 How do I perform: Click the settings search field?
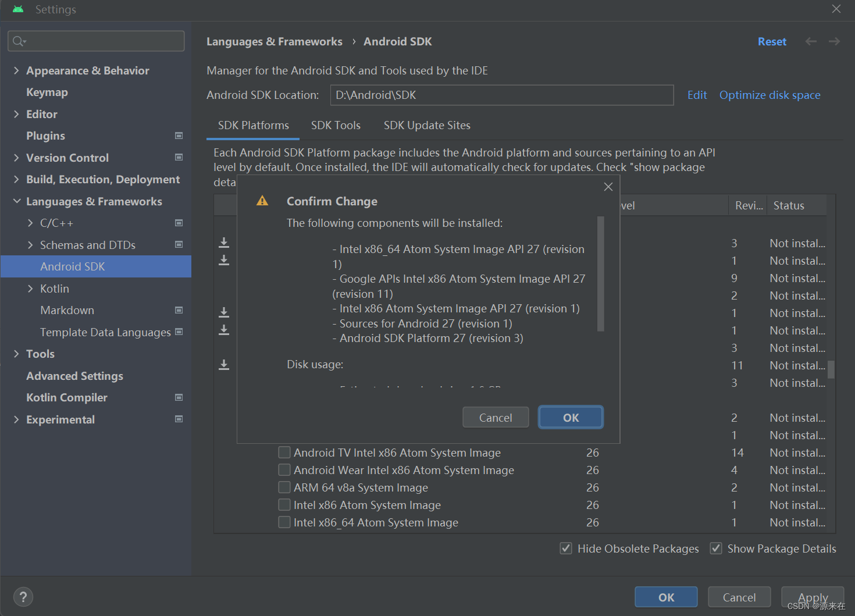(x=96, y=41)
